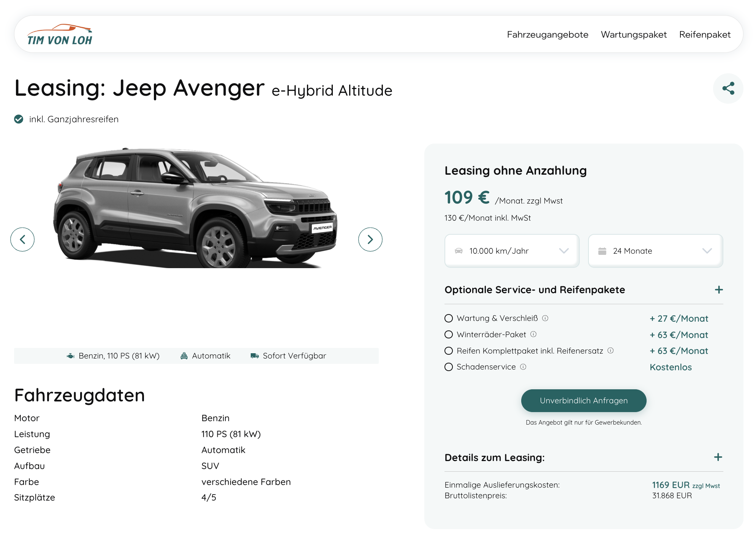Click info icon next to Wartung & Verschleiß
The image size is (756, 534).
coord(545,318)
